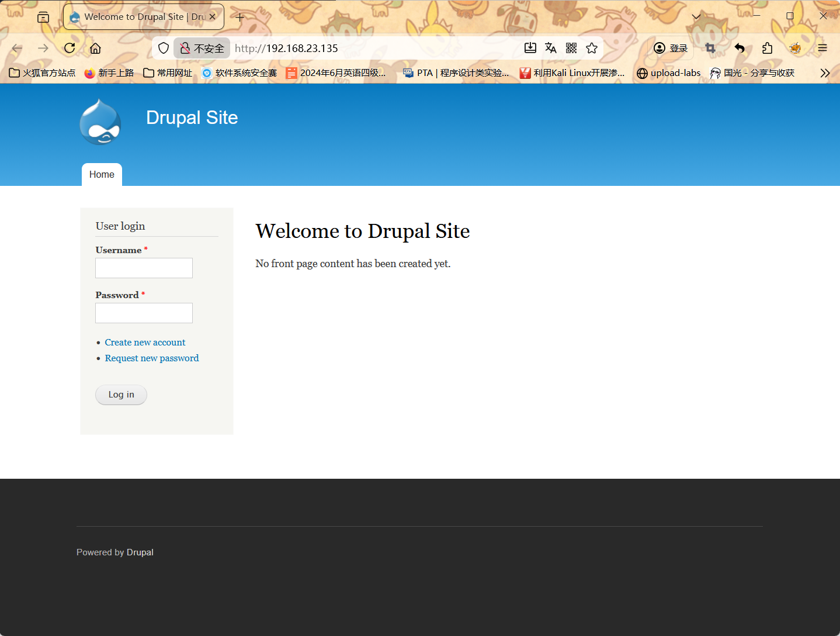Click the screenshot crop icon in toolbar

(710, 48)
